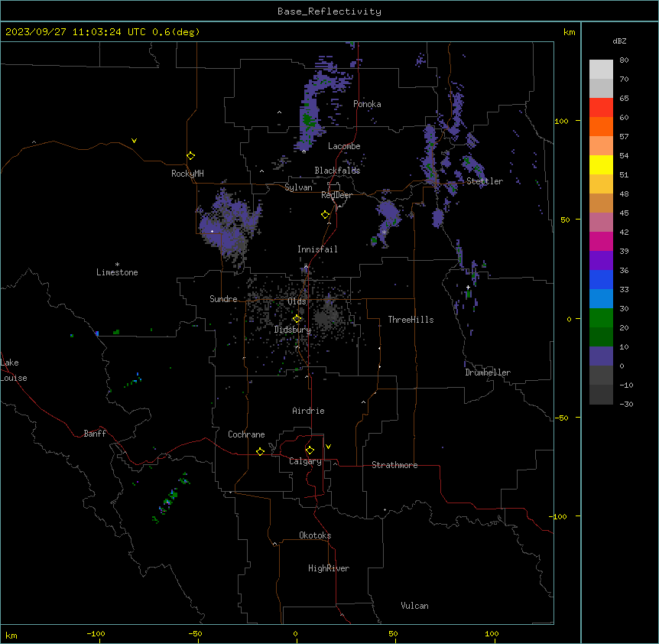
Task: Pick the magenta 42-39 dBZ legend swatch
Action: click(601, 241)
